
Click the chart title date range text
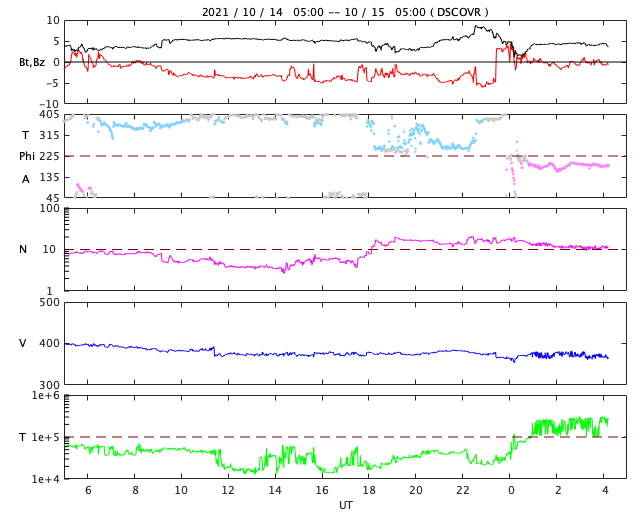point(345,12)
